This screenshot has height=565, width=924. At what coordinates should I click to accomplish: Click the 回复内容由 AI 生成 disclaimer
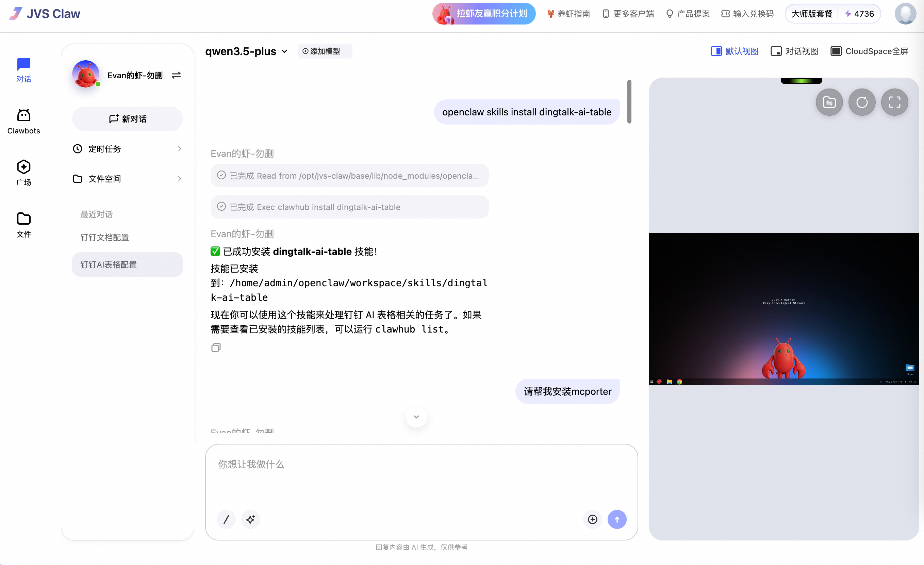(x=422, y=547)
